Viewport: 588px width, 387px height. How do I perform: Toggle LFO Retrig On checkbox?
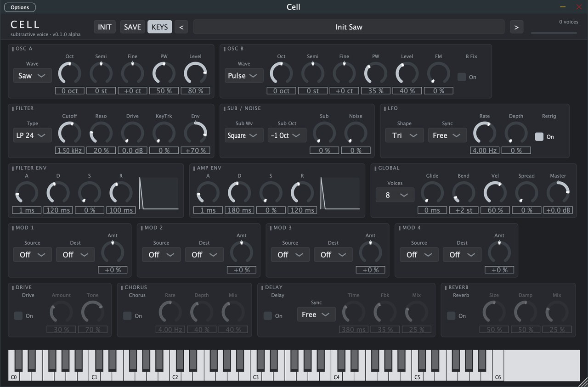tap(539, 137)
